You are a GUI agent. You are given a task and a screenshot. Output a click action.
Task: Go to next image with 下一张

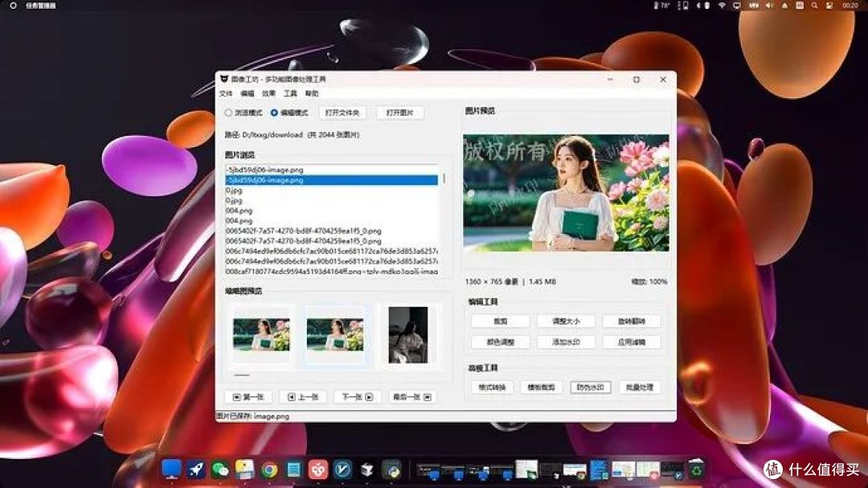[x=357, y=397]
